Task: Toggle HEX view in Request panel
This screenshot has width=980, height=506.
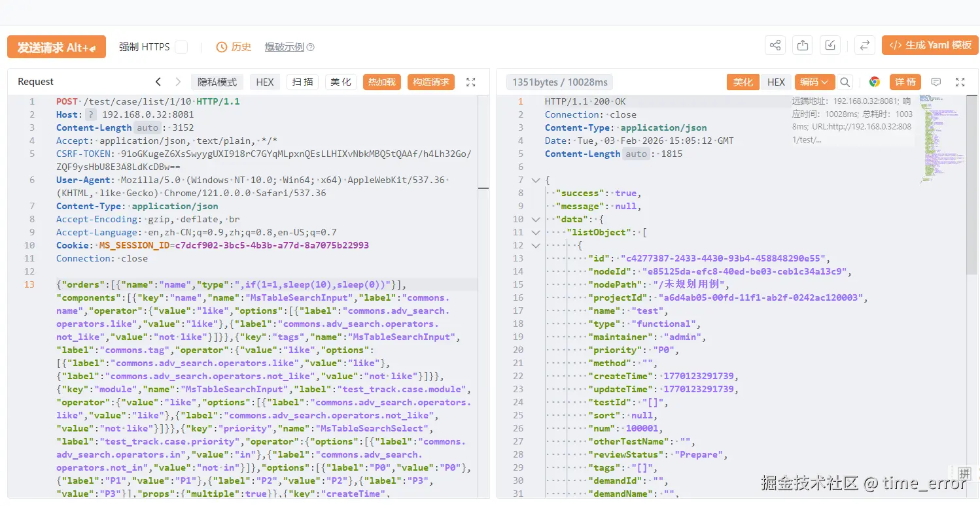Action: click(265, 82)
